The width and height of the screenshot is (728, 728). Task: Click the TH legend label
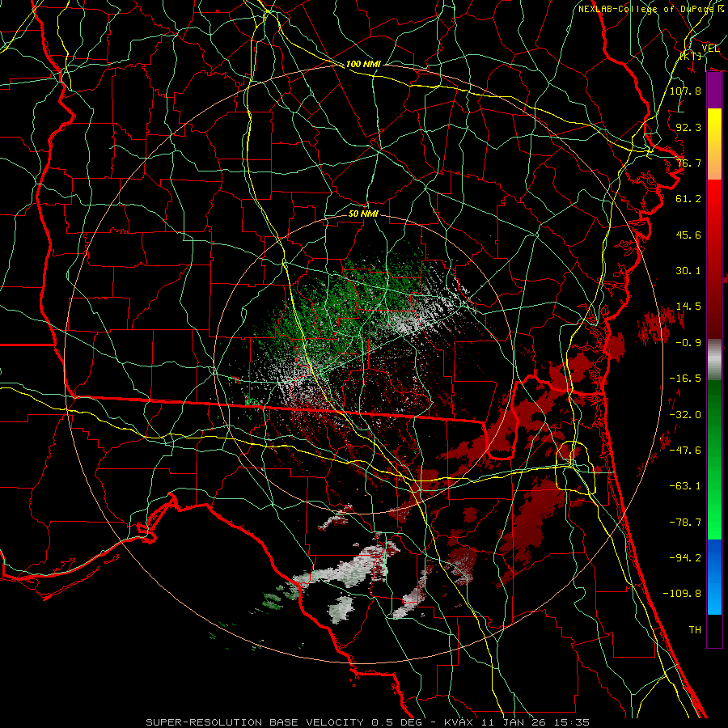pos(695,630)
